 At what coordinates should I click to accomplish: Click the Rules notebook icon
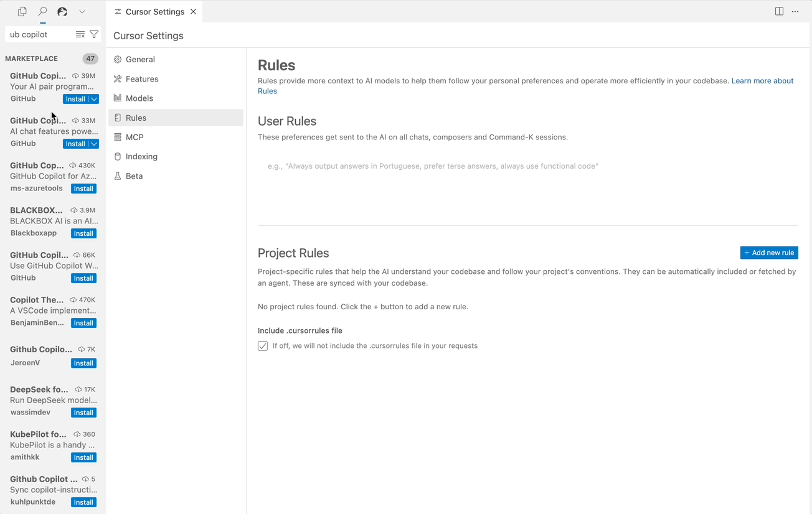coord(118,118)
